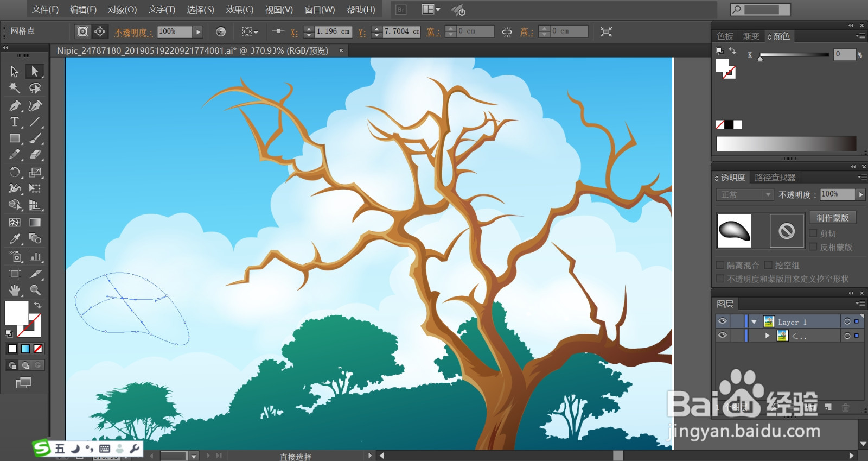The width and height of the screenshot is (868, 461).
Task: Select the Shape Builder tool
Action: tap(15, 205)
